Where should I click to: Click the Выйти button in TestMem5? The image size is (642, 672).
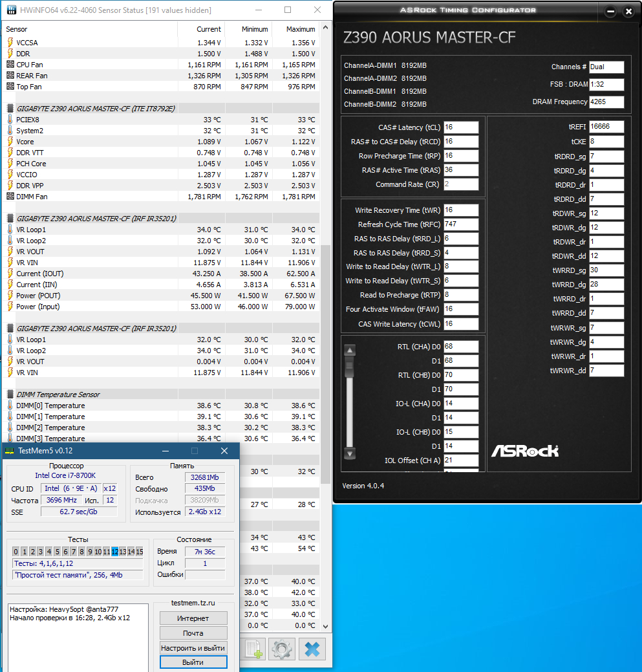click(193, 662)
